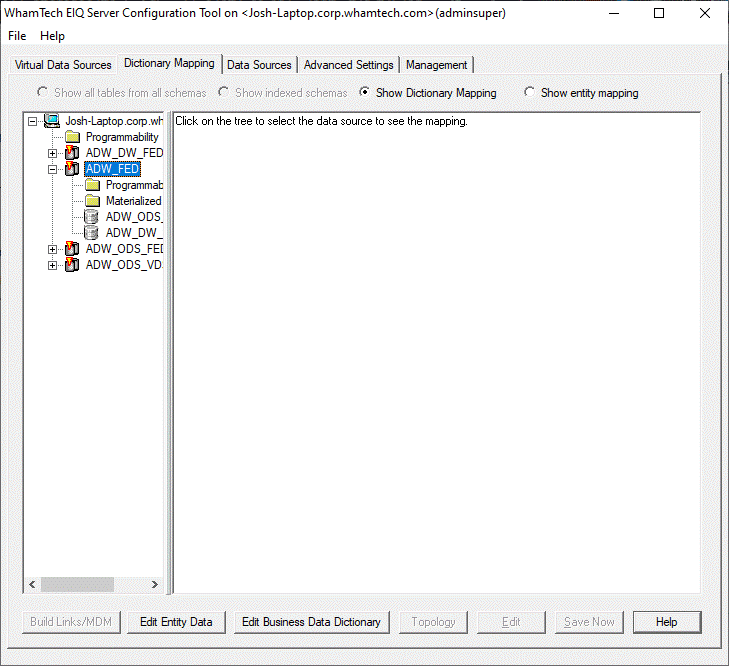Select the Programmab label under ADW_FED
Viewport: 729px width, 666px height.
(x=134, y=185)
